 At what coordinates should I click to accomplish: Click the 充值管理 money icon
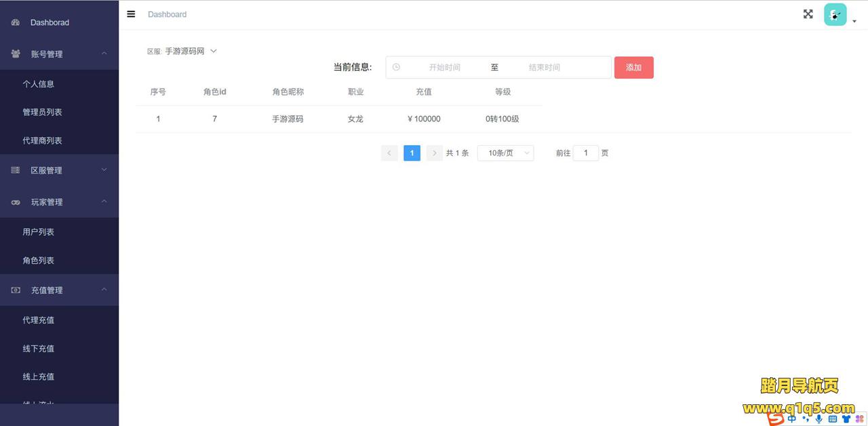16,290
